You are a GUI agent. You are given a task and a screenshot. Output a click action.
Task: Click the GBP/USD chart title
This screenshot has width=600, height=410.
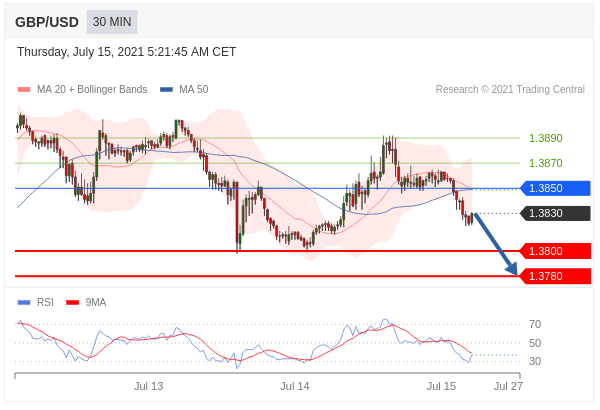pyautogui.click(x=46, y=22)
